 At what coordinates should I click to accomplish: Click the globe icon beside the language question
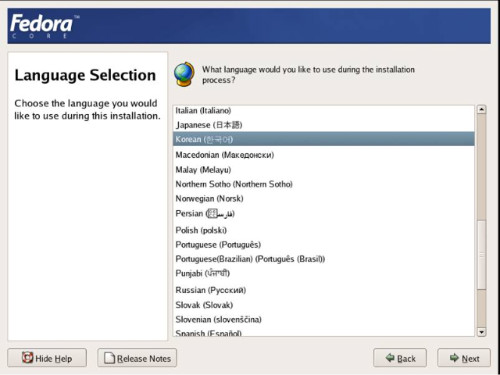click(184, 74)
